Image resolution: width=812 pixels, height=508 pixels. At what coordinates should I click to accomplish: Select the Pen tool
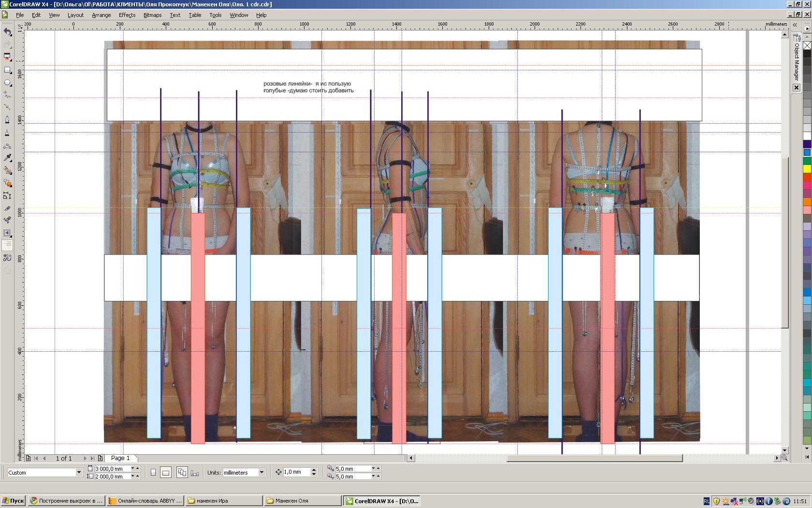pyautogui.click(x=7, y=120)
